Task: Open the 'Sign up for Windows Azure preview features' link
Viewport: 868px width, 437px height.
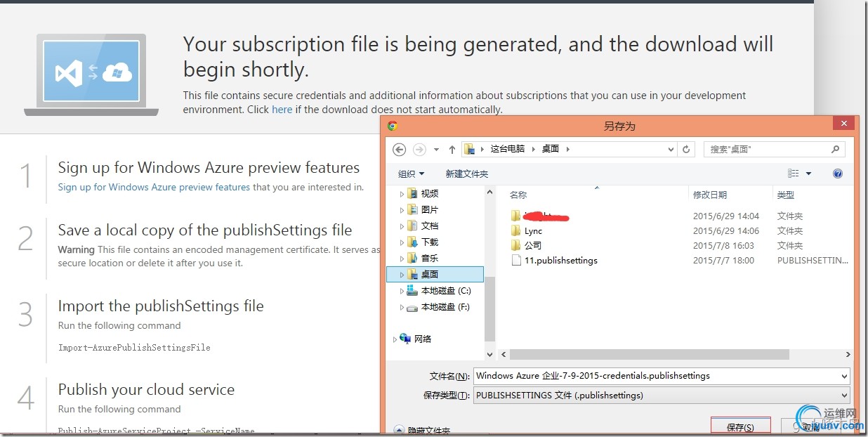Action: pos(154,187)
